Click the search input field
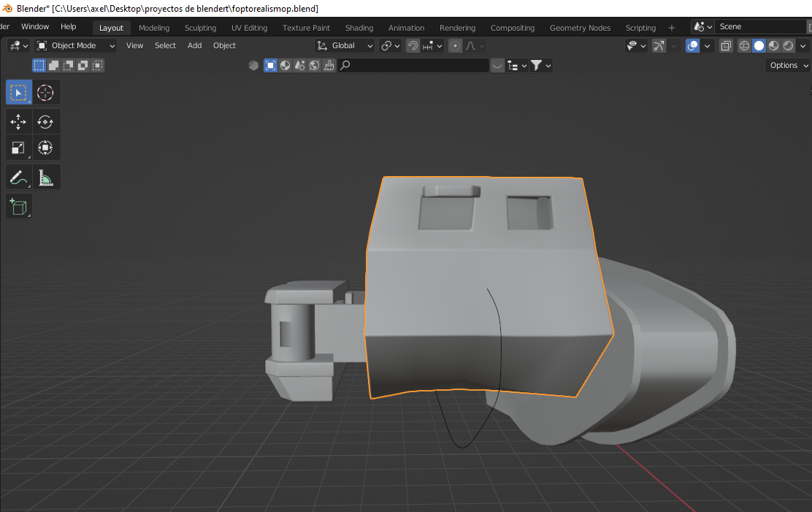 [413, 65]
